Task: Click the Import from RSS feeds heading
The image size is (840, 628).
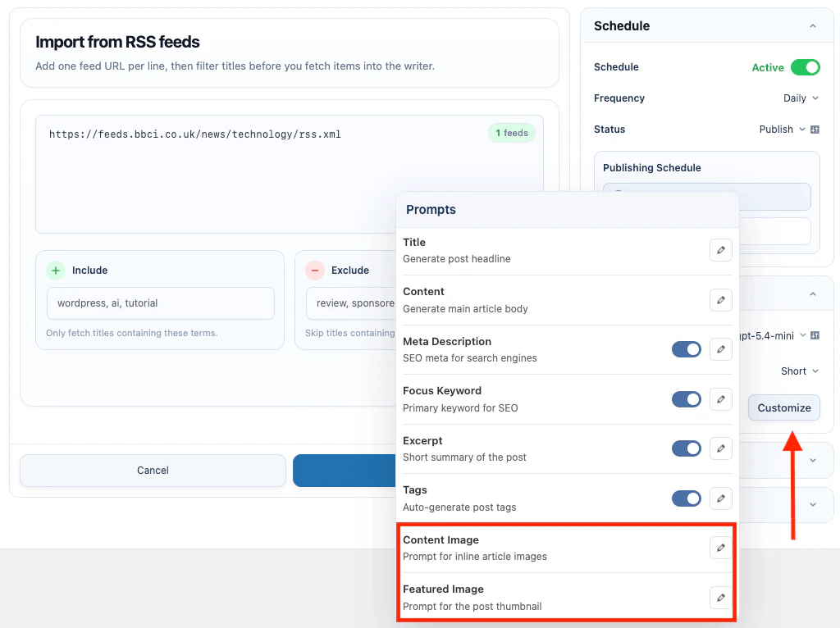Action: pos(117,42)
